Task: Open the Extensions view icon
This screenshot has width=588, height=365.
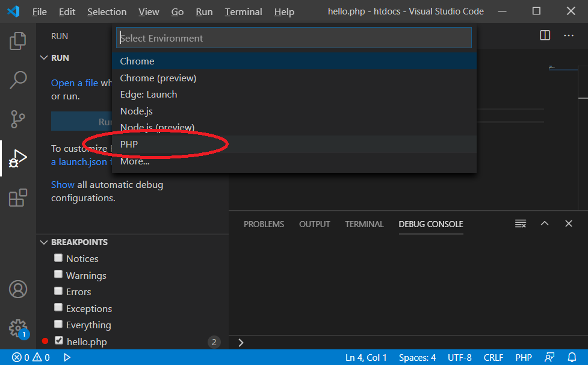Action: pos(18,198)
